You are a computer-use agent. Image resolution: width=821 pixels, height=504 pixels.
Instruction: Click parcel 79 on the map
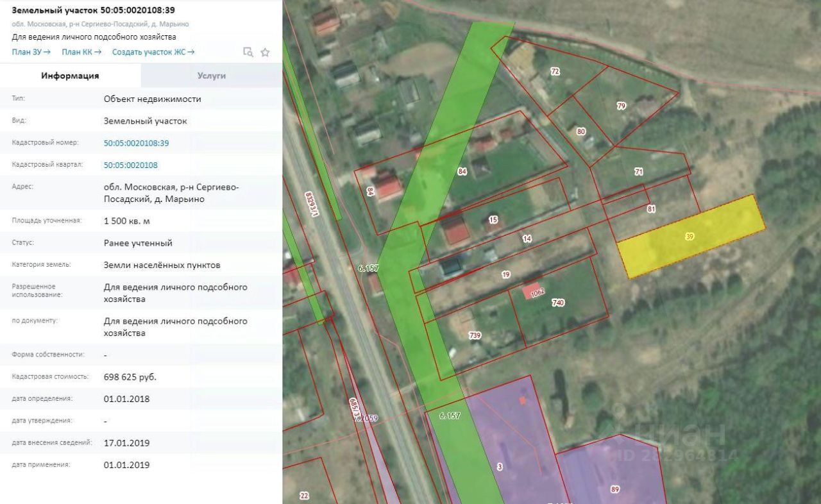pos(621,106)
